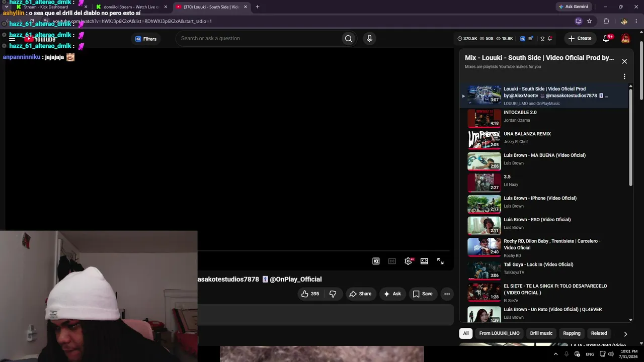Click the ENG language indicator in the taskbar
644x362 pixels.
coord(590,354)
